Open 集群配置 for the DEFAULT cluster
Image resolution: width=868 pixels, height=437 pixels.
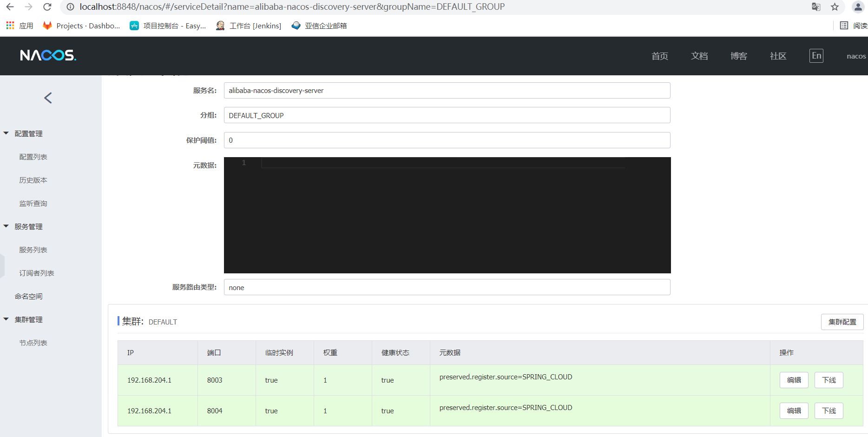click(842, 322)
